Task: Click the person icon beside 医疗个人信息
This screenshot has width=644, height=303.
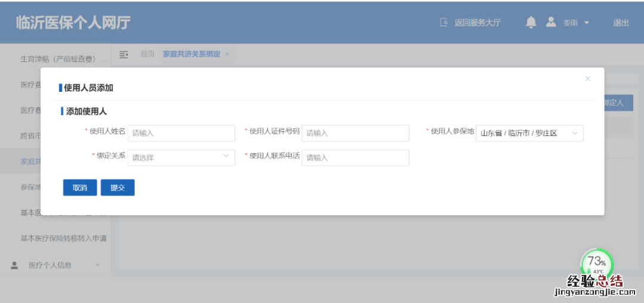Action: point(14,265)
